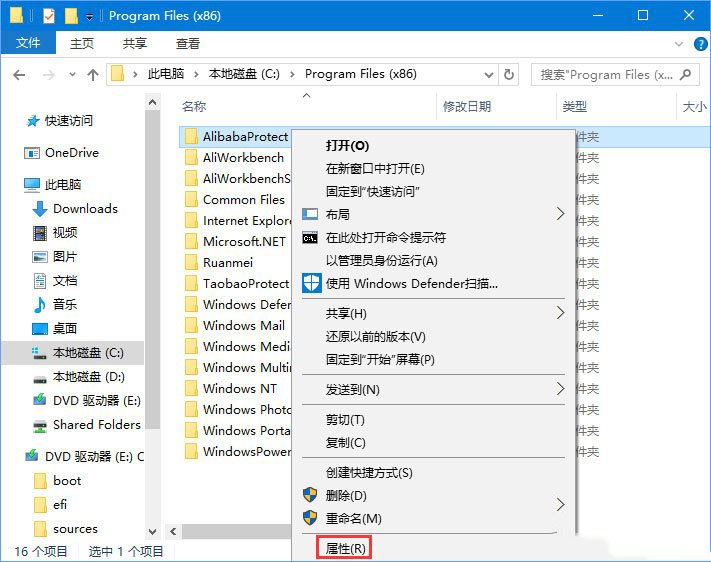Open the quick access toolbar customize dropdown
The image size is (711, 562).
tap(89, 18)
